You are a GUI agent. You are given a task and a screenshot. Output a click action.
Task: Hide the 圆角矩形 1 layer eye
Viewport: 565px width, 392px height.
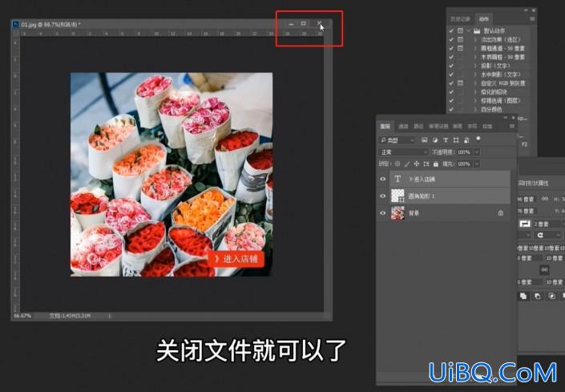click(x=382, y=196)
